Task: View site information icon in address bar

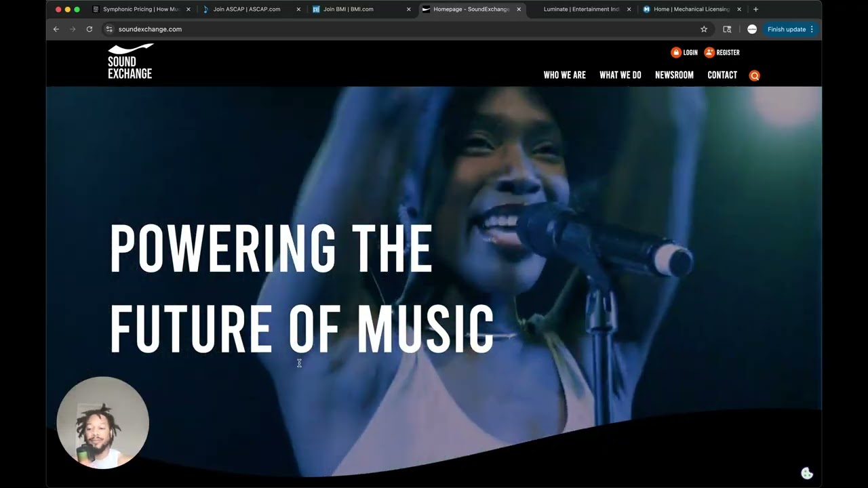Action: tap(109, 29)
